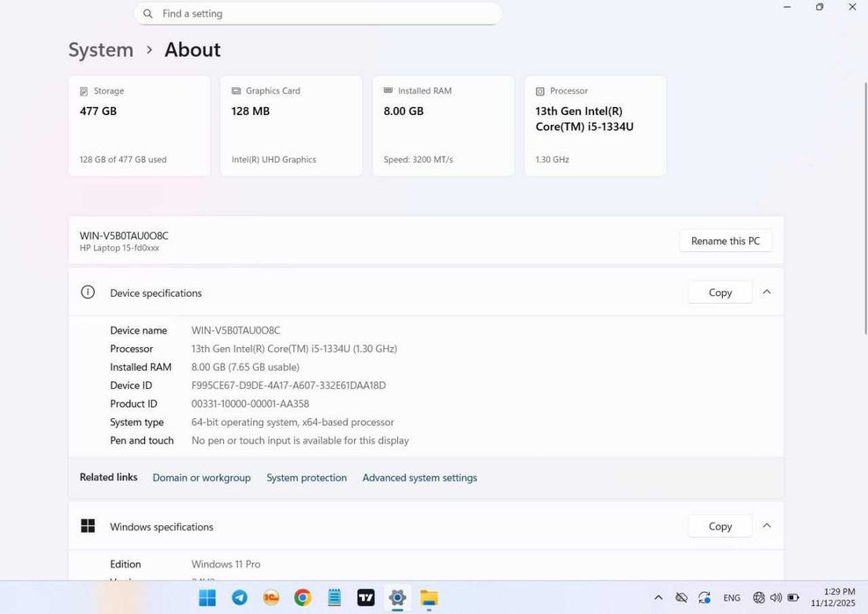Viewport: 868px width, 614px height.
Task: Click the device name value WIN-V5B0TAU0O8C in specifications
Action: coord(235,330)
